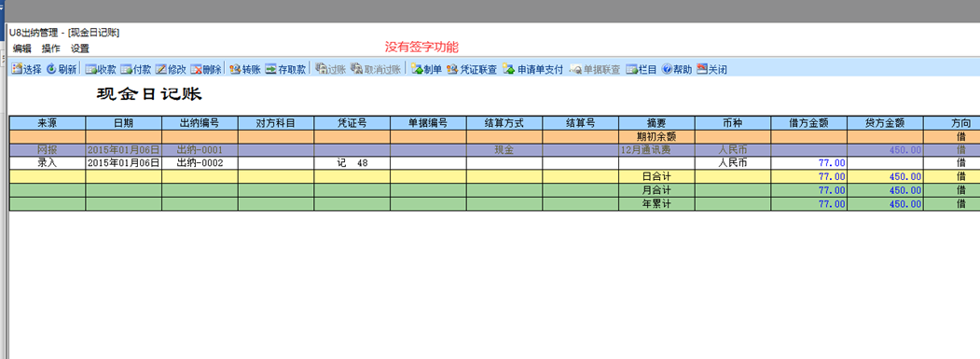Select the 12月通讯费 entry row
This screenshot has width=980, height=359.
(494, 150)
